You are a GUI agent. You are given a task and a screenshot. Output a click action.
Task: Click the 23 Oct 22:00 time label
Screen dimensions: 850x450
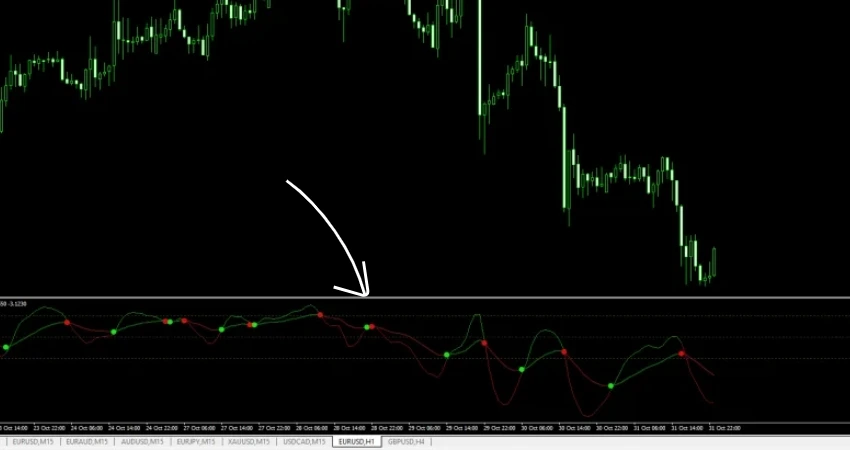click(49, 428)
